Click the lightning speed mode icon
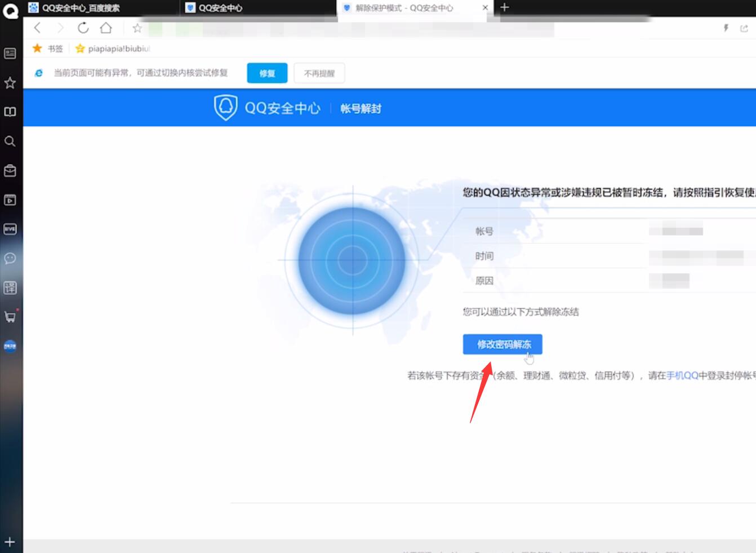Screen dimensions: 756x553 [x=726, y=28]
